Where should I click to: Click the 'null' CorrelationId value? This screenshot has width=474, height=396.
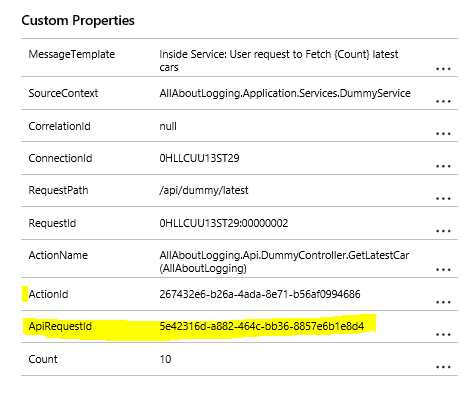click(x=168, y=126)
